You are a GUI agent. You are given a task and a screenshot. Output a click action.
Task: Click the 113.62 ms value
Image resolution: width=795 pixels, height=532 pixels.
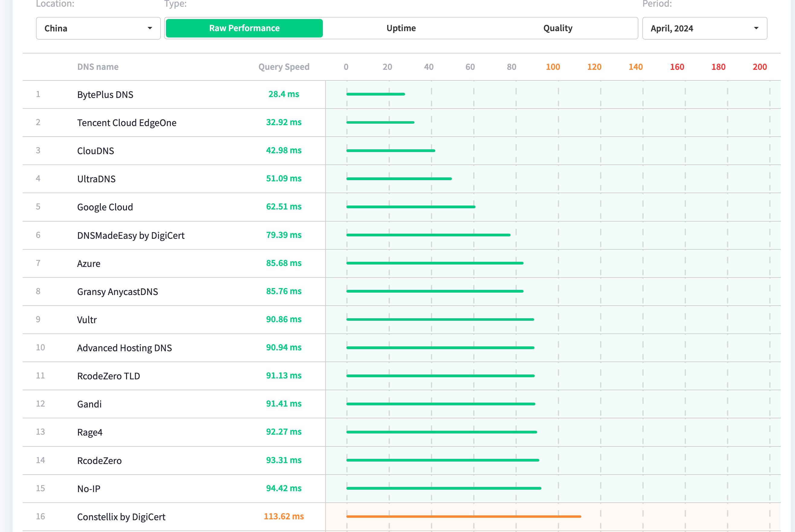284,516
